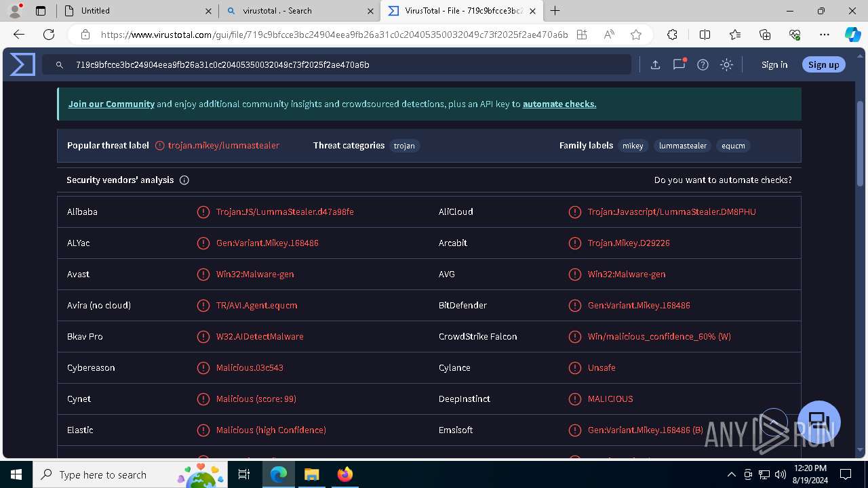The height and width of the screenshot is (488, 868).
Task: Open the notifications chat icon
Action: click(x=679, y=64)
